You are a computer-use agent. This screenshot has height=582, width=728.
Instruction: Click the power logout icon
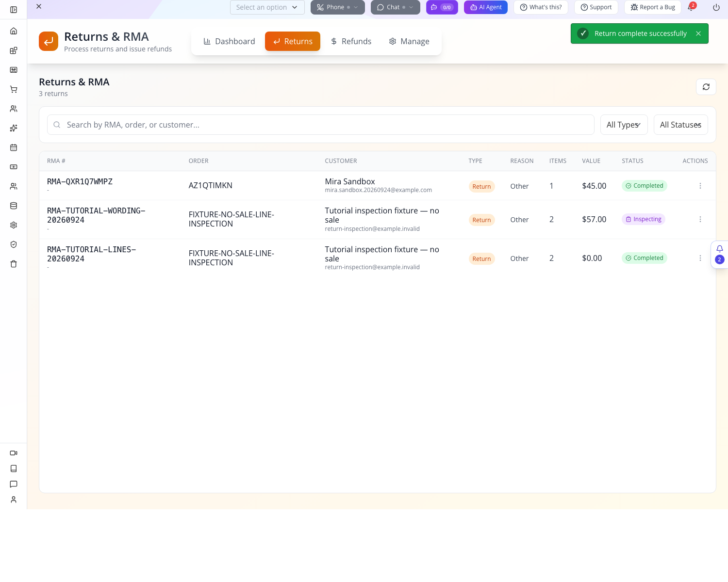click(x=716, y=7)
